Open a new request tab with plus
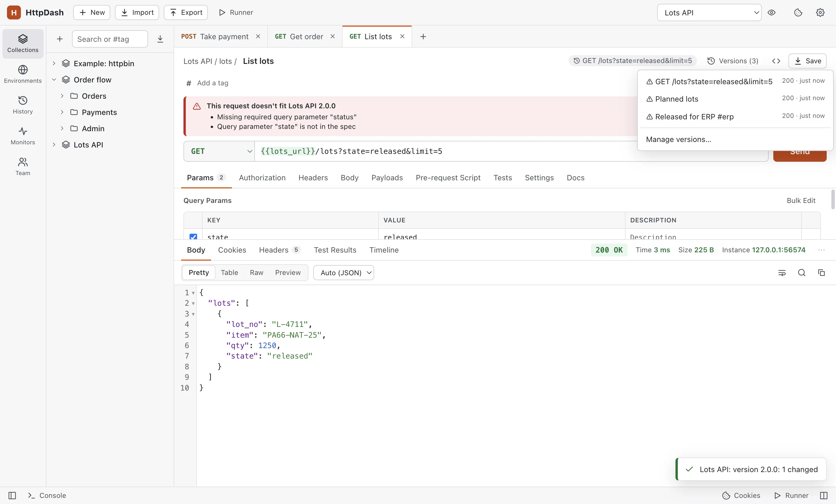 click(423, 37)
